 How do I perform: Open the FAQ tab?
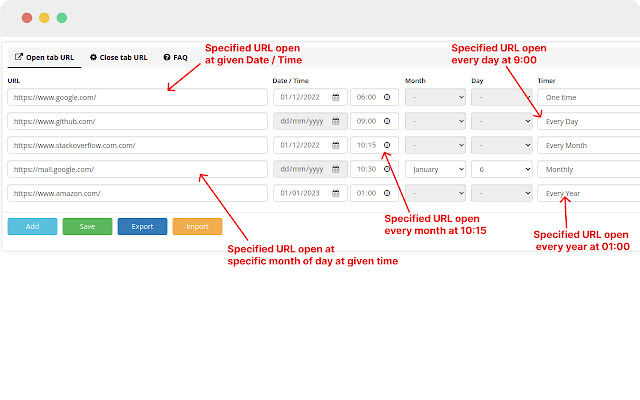[176, 57]
